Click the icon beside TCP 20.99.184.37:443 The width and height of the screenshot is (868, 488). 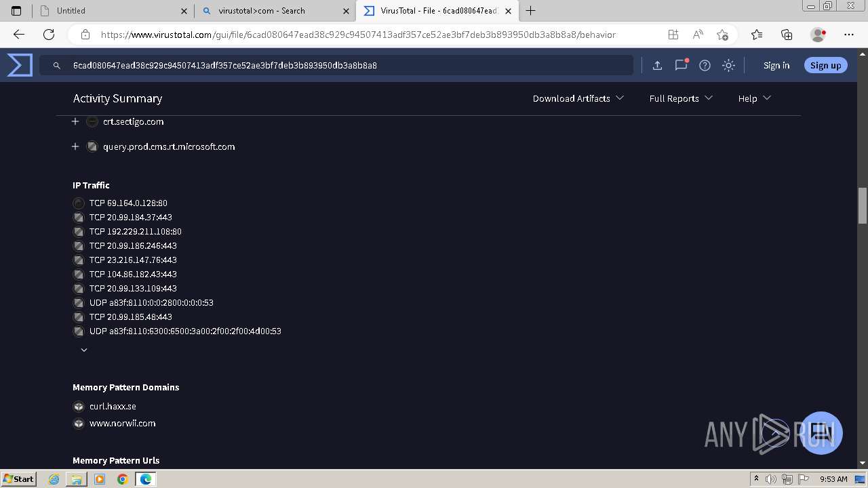79,217
